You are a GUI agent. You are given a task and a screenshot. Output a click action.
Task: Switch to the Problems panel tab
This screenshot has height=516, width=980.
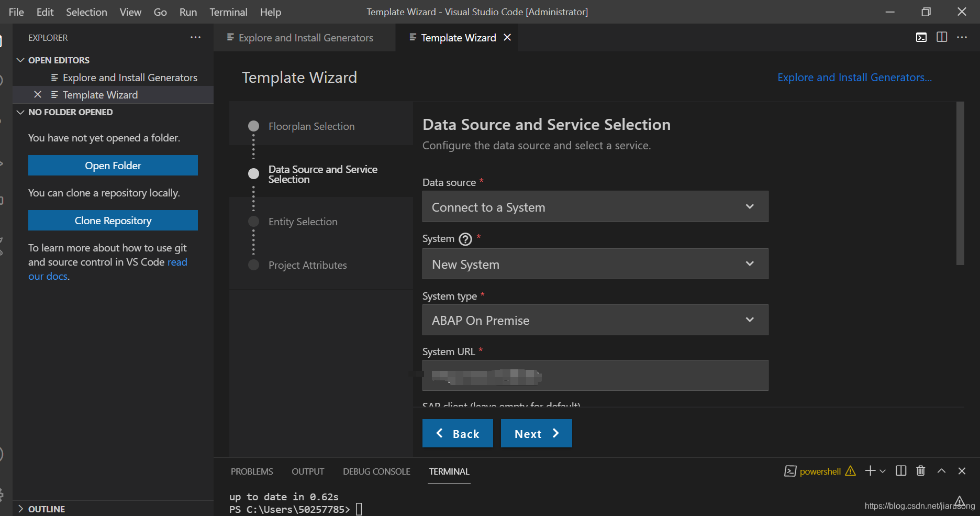coord(252,471)
